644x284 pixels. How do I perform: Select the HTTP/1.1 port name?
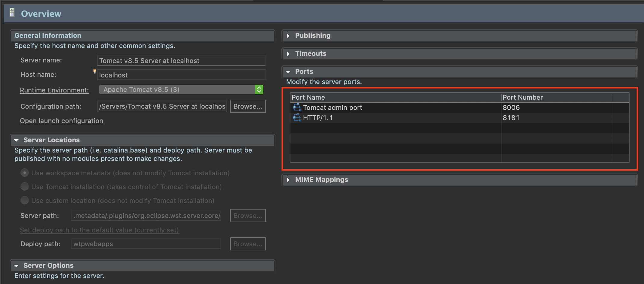(318, 118)
